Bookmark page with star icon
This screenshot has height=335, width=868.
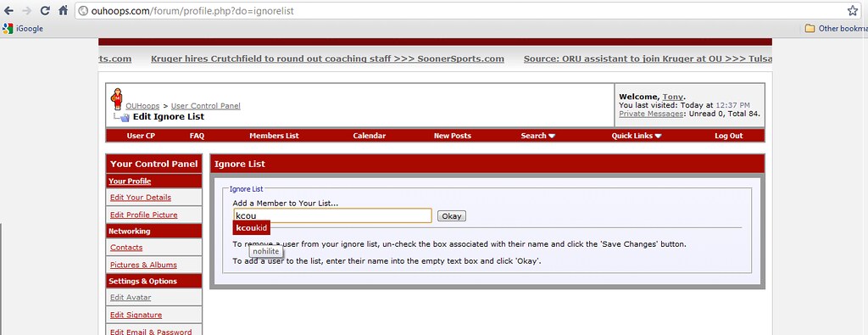pos(853,10)
